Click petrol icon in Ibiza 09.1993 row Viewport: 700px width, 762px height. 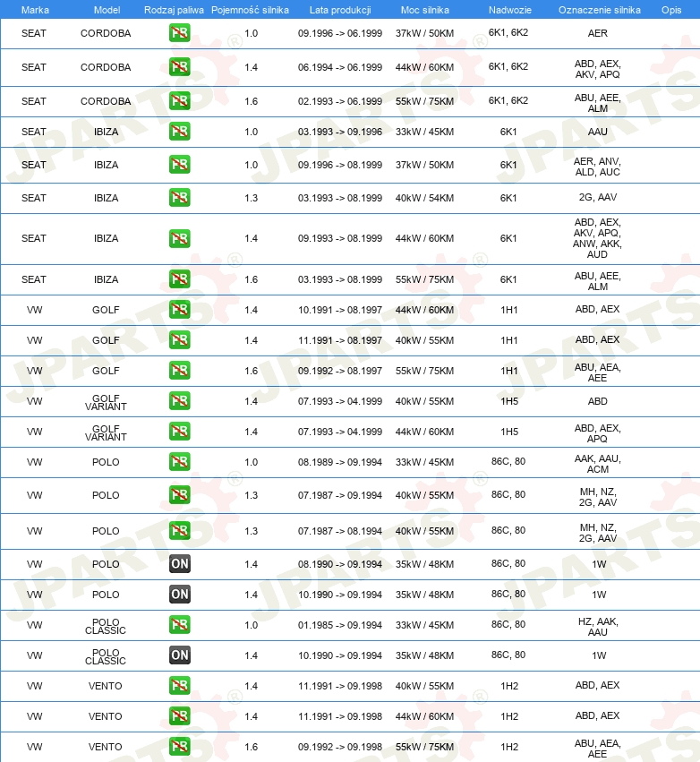pyautogui.click(x=179, y=238)
